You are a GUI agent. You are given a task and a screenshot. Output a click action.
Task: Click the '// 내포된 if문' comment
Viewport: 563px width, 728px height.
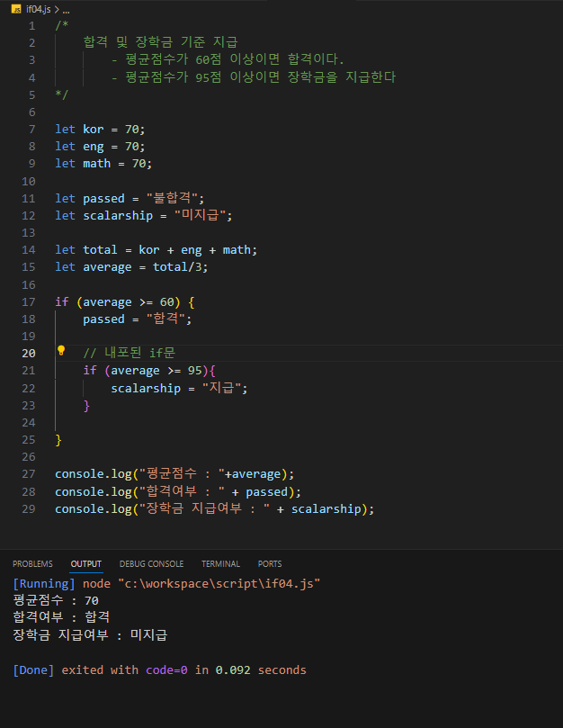[x=129, y=353]
